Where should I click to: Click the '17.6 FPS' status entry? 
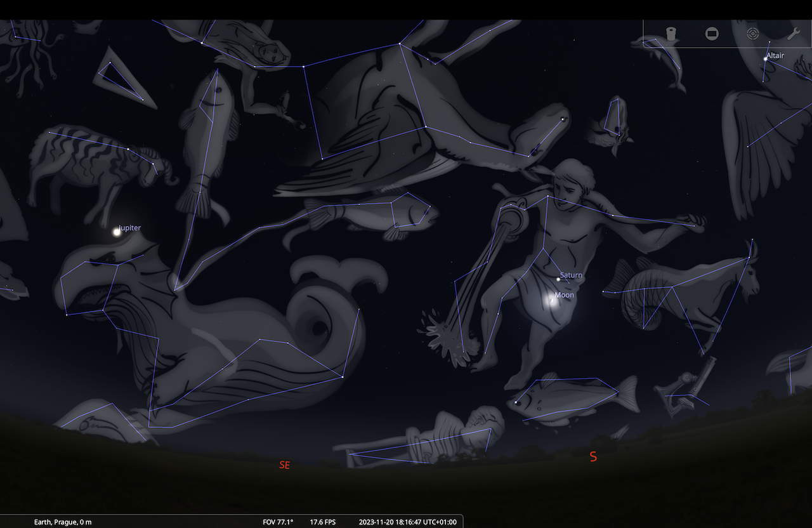click(x=322, y=522)
